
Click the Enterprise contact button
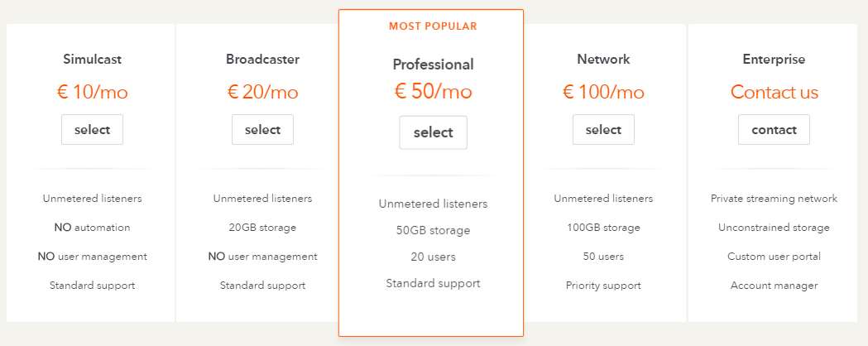point(774,129)
